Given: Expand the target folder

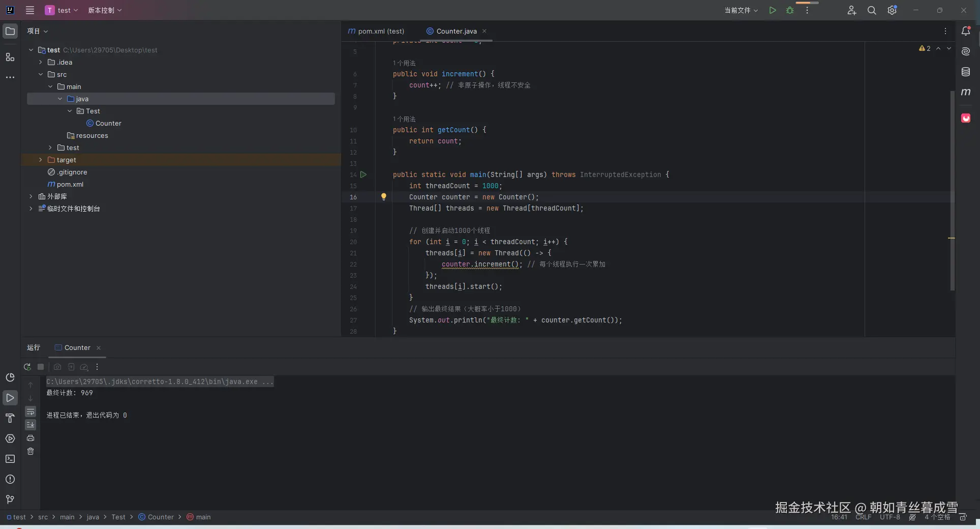Looking at the screenshot, I should (x=41, y=160).
